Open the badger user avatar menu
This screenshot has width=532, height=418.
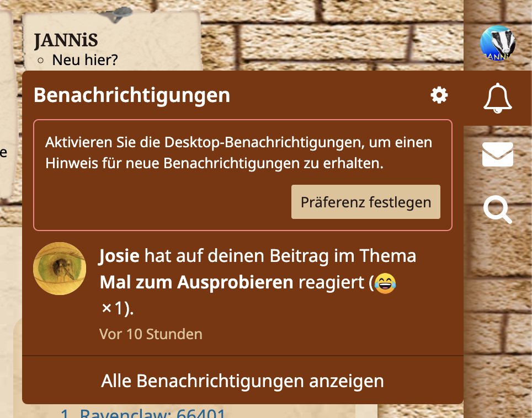(498, 43)
